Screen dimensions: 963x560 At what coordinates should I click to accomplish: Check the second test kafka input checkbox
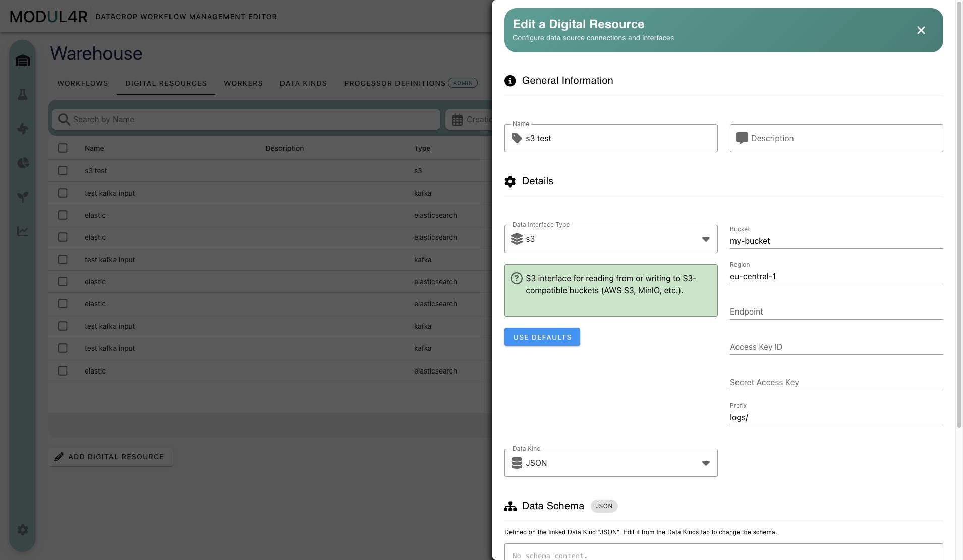[63, 260]
